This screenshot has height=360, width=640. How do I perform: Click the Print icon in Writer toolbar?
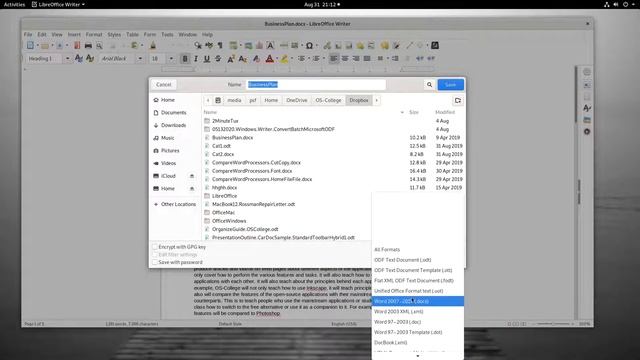[x=88, y=46]
